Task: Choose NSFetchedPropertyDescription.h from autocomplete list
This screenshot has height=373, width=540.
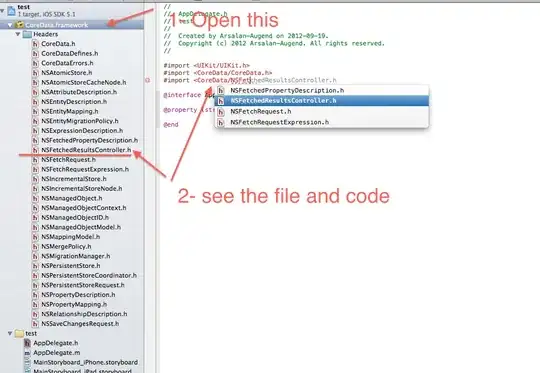Action: [x=322, y=91]
